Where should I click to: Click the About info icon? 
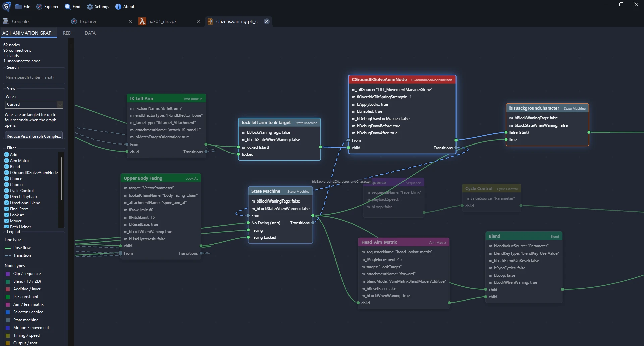pyautogui.click(x=118, y=7)
